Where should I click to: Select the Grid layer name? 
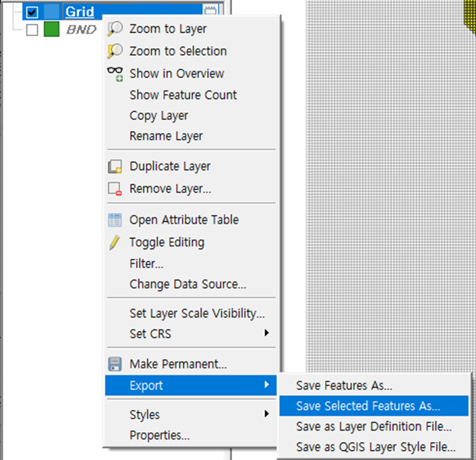(80, 12)
